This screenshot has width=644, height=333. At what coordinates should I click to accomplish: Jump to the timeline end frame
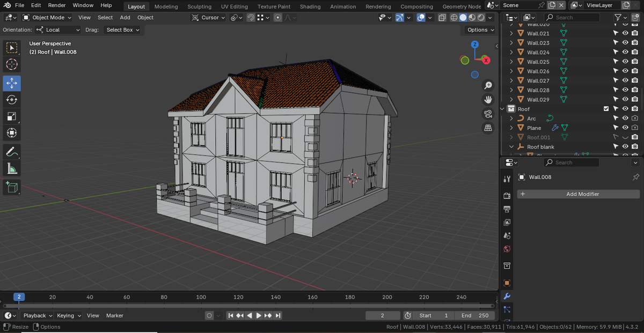tap(278, 316)
